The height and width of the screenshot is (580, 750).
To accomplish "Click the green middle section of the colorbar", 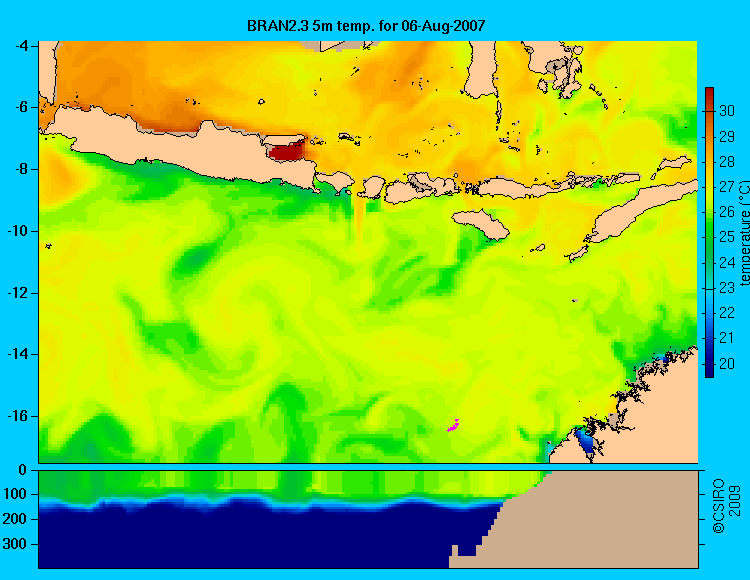I will [x=709, y=239].
